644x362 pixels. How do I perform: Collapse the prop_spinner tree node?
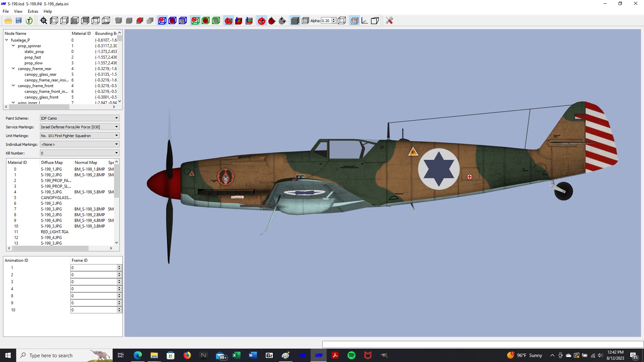(13, 46)
